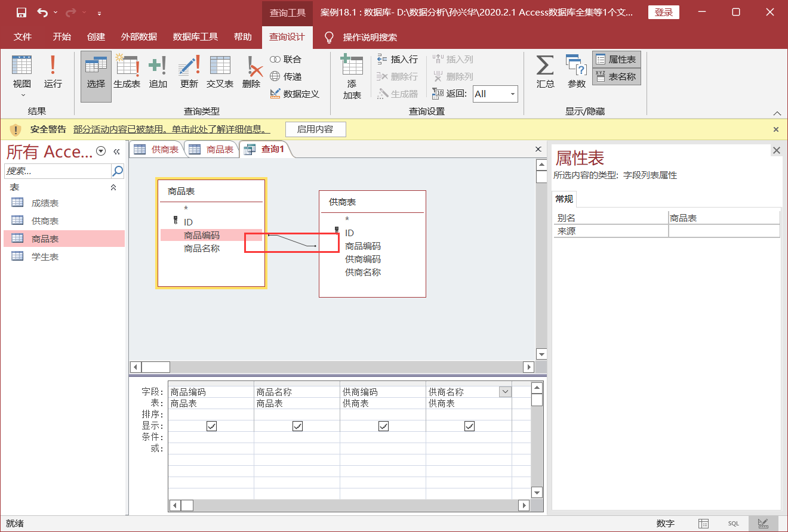Click design view icon in status bar

pos(763,524)
